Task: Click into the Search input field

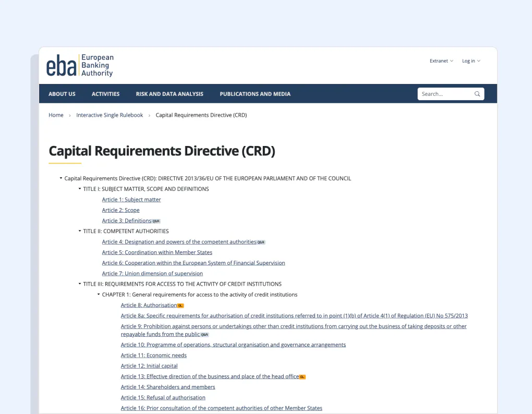Action: tap(446, 94)
